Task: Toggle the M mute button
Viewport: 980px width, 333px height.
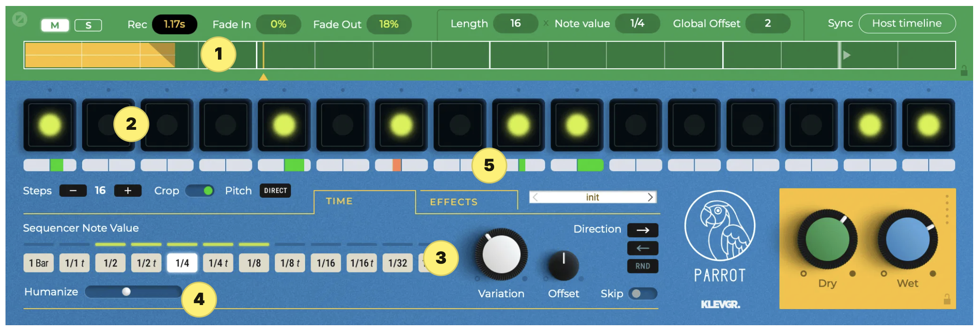Action: (55, 25)
